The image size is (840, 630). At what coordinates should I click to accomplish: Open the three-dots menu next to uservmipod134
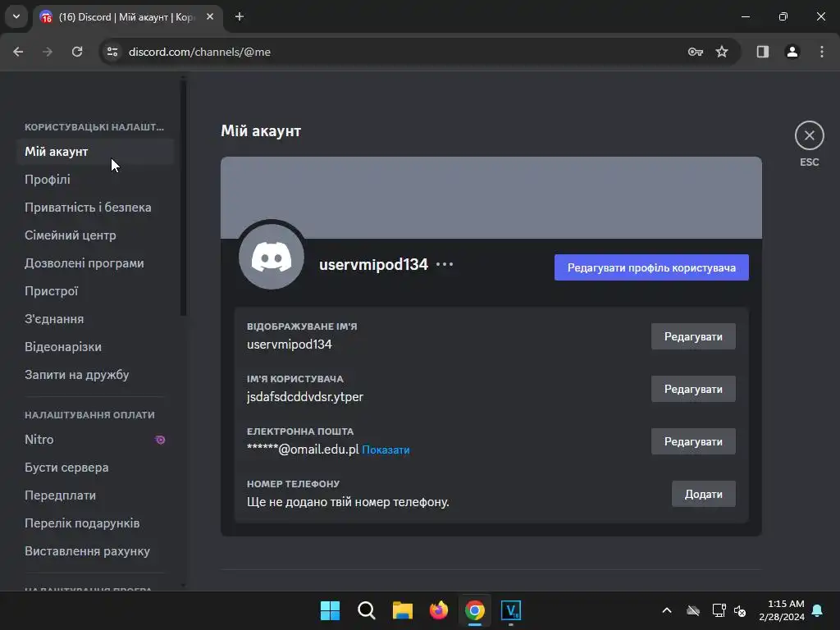coord(445,264)
